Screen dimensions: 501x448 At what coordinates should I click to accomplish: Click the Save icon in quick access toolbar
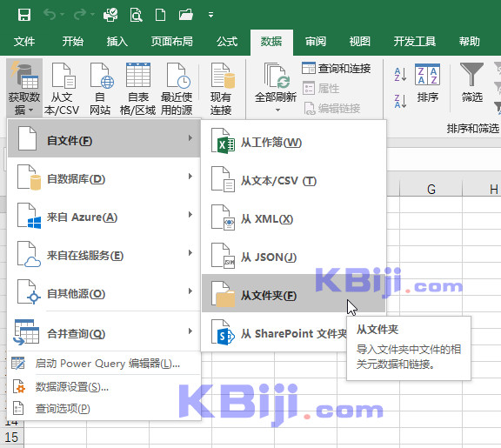click(x=24, y=15)
